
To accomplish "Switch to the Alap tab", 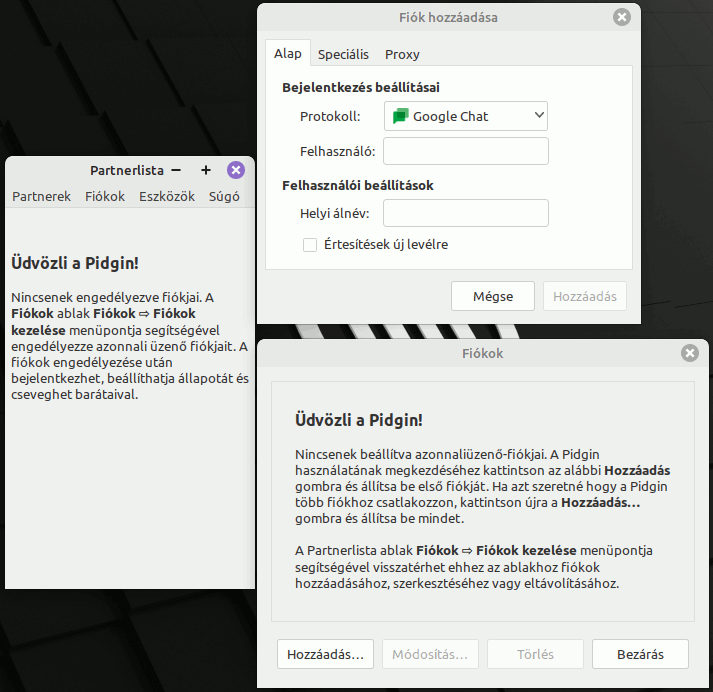I will 288,54.
